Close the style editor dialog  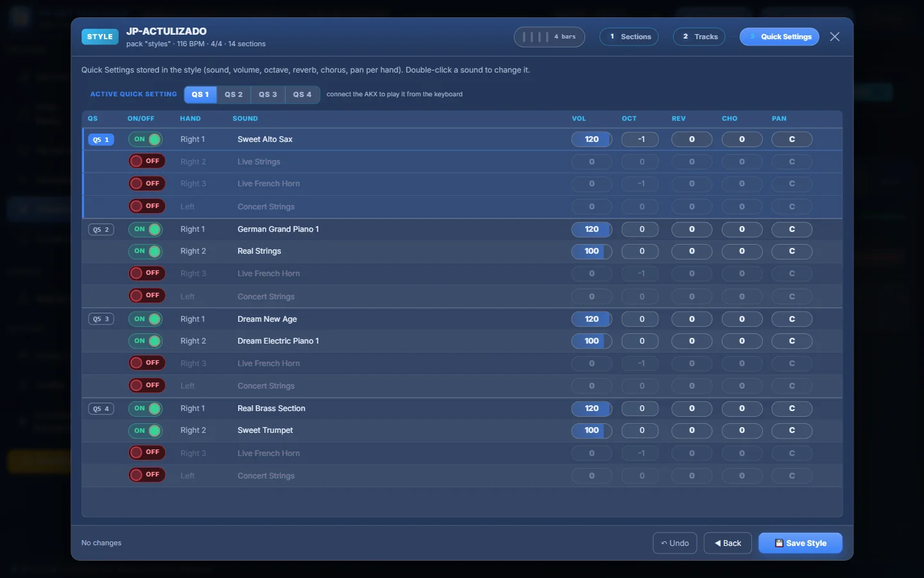point(835,37)
